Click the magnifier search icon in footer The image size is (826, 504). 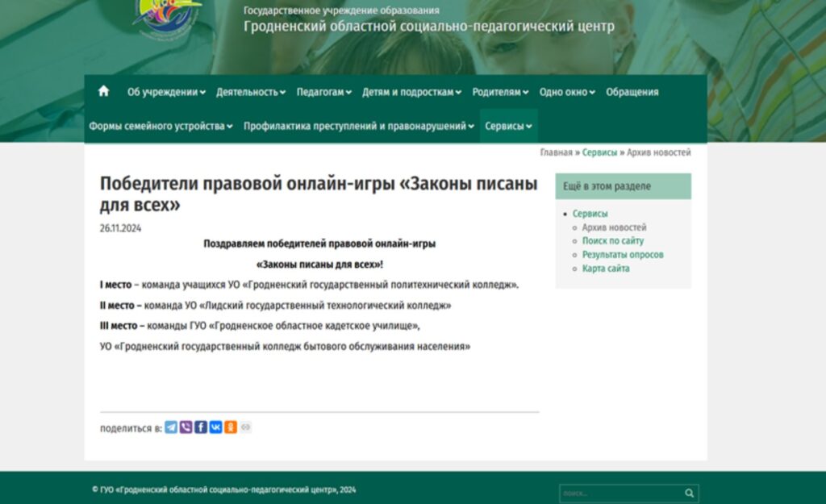[689, 493]
